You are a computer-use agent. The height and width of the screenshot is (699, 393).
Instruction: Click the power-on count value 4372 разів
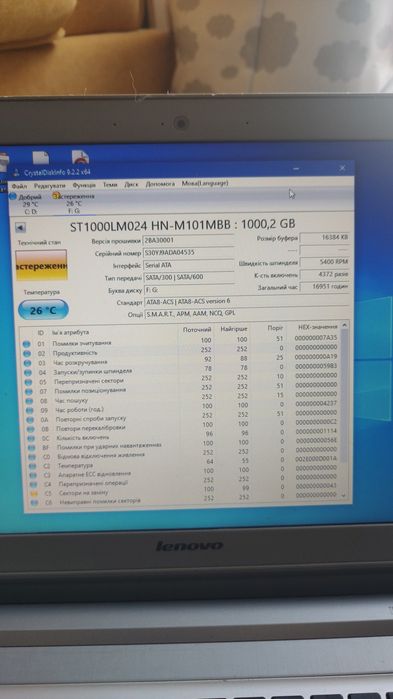pos(324,275)
